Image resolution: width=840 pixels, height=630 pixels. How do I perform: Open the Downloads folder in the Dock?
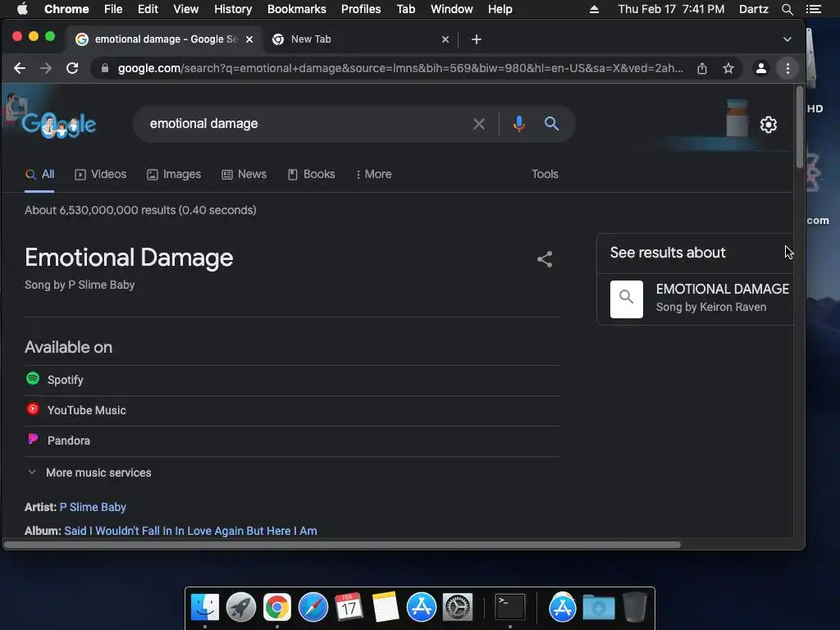pyautogui.click(x=599, y=607)
